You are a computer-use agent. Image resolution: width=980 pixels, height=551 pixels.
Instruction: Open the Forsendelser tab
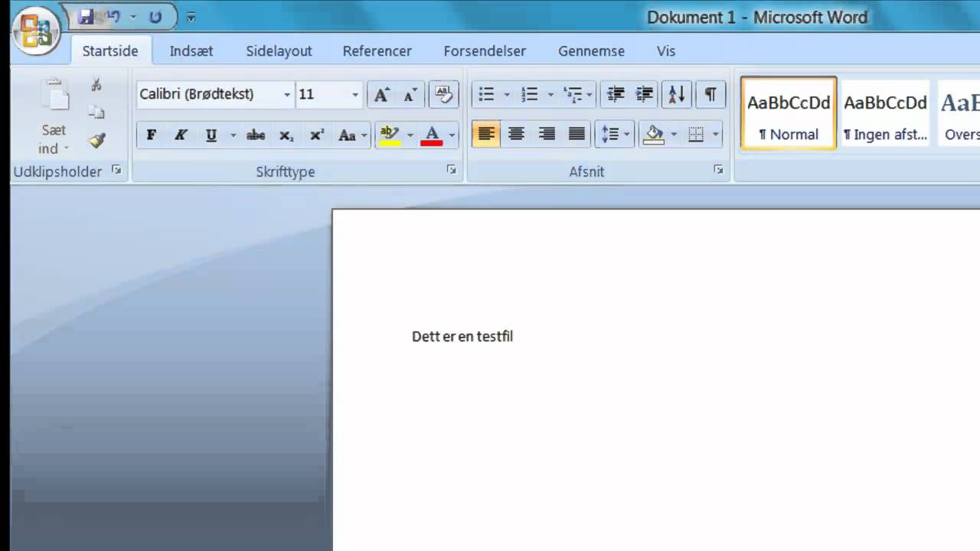(x=485, y=51)
